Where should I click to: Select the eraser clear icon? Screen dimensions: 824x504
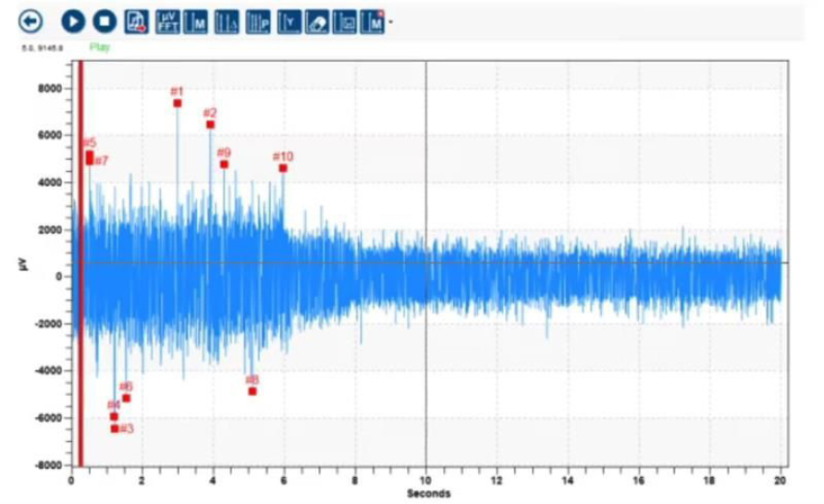(316, 21)
